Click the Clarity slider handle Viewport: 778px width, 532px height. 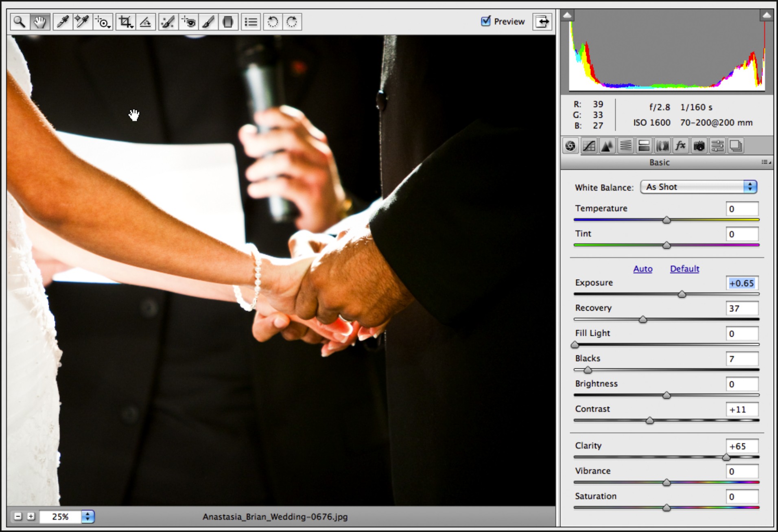tap(726, 457)
